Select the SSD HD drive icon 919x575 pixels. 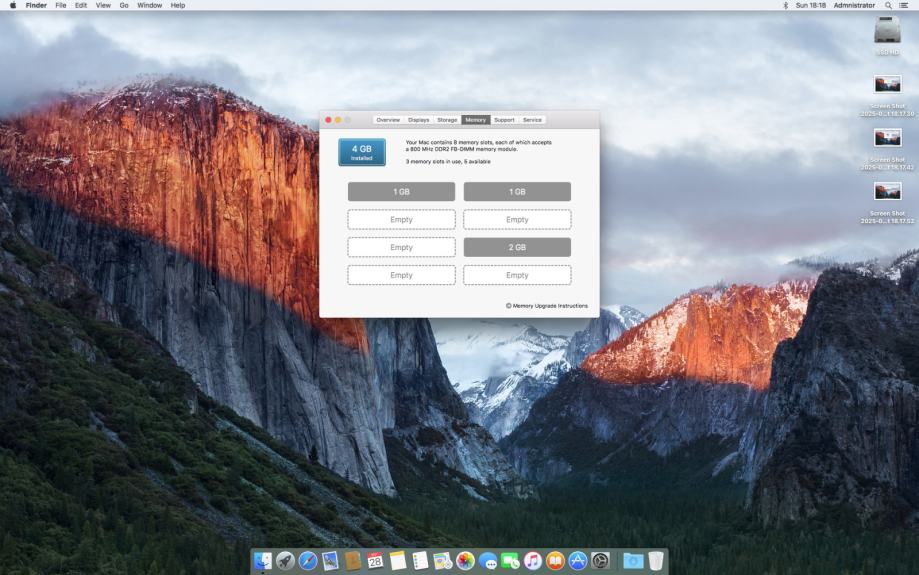(x=887, y=32)
